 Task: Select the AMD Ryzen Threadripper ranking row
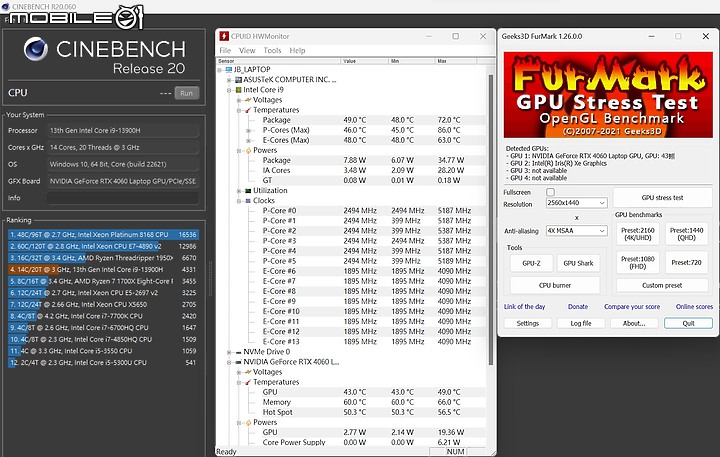point(103,258)
